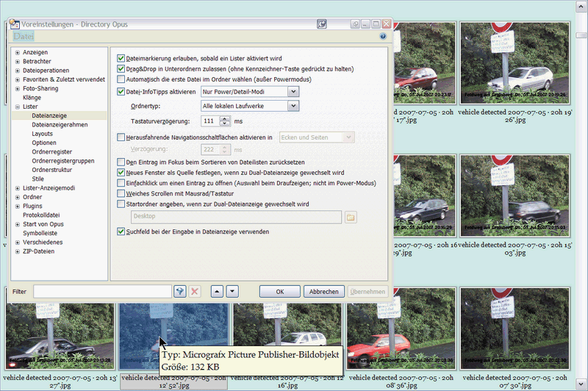This screenshot has width=588, height=391.
Task: Select Protokolldatei in the tree
Action: click(x=41, y=215)
